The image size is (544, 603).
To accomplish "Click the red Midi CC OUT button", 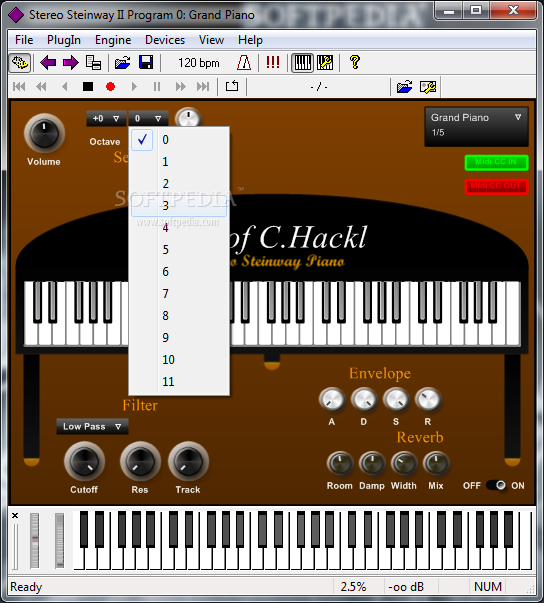I will 496,187.
